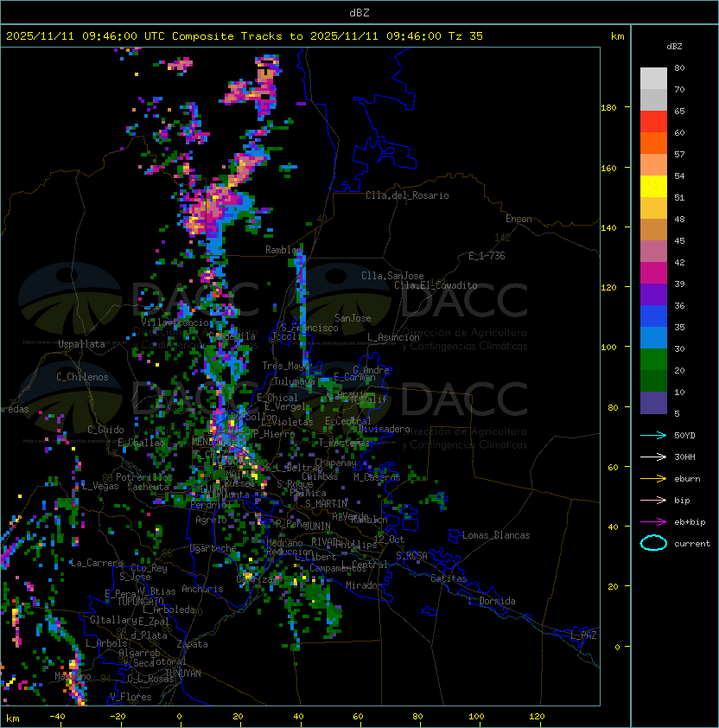The width and height of the screenshot is (719, 728).
Task: Click the Mirador place label
Action: pyautogui.click(x=365, y=585)
